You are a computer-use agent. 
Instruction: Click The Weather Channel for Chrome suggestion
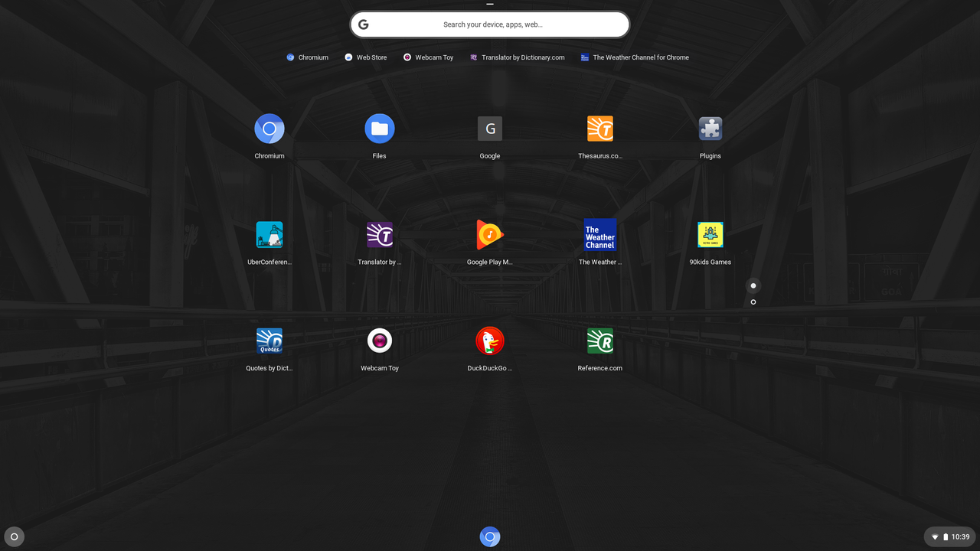point(635,57)
